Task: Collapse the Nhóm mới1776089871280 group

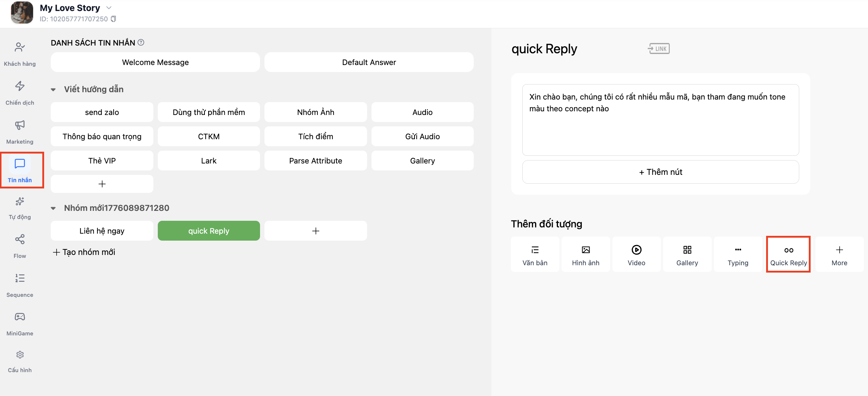Action: 53,208
